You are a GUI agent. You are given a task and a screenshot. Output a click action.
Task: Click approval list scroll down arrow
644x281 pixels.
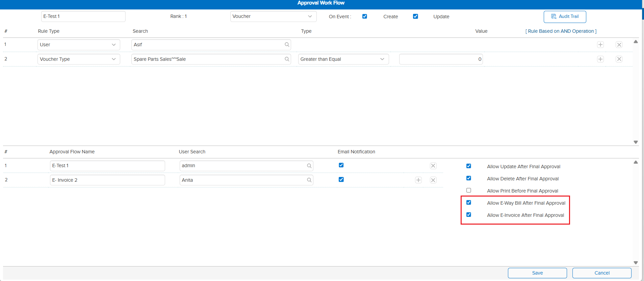pos(636,263)
